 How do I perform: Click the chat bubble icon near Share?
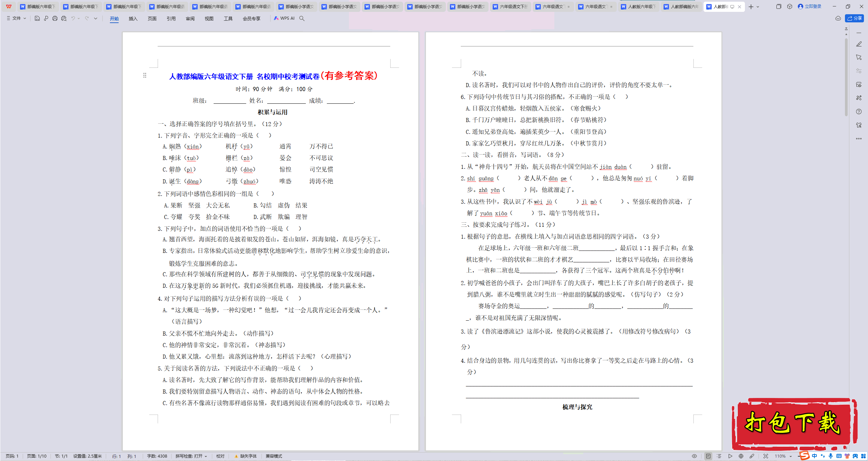pyautogui.click(x=838, y=18)
